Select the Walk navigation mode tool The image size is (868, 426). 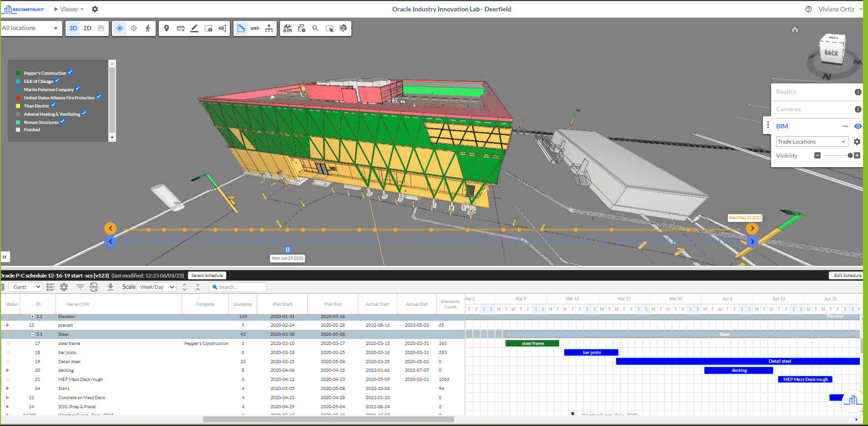(x=147, y=28)
